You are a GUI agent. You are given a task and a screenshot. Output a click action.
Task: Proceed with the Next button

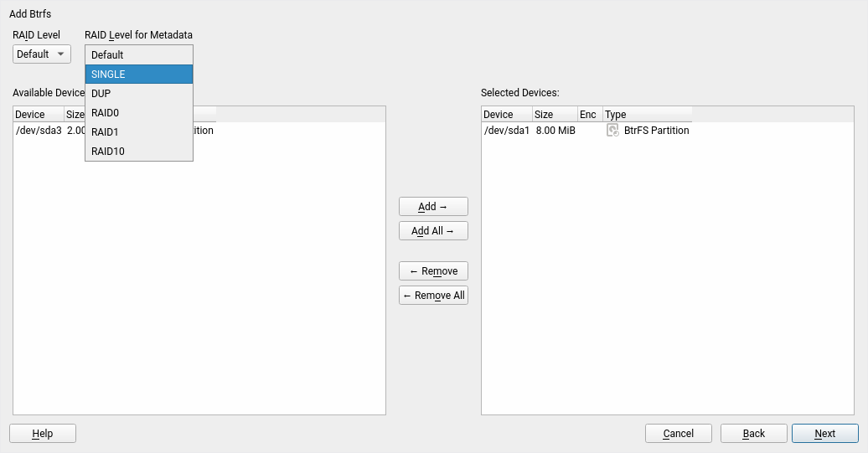coord(824,434)
